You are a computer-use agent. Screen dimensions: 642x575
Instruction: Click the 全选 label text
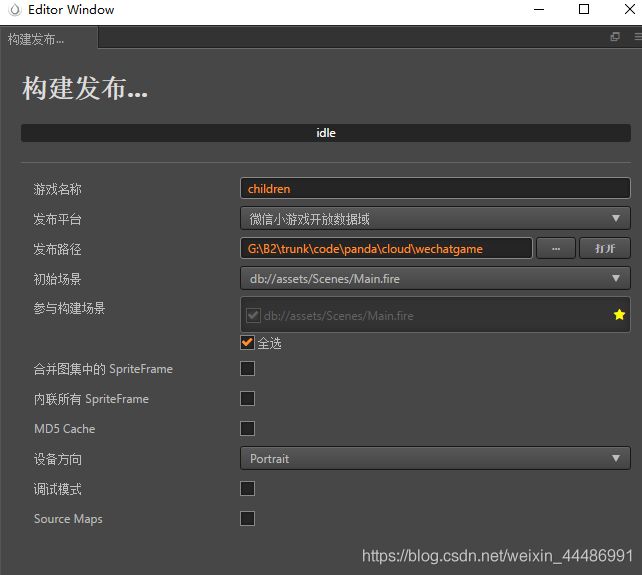269,343
